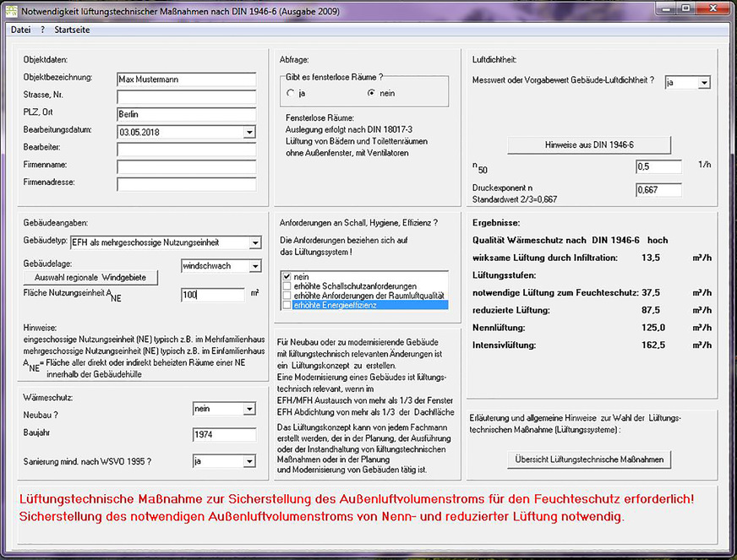Click Auswahl regionale Windgebiete
This screenshot has width=737, height=560.
89,276
